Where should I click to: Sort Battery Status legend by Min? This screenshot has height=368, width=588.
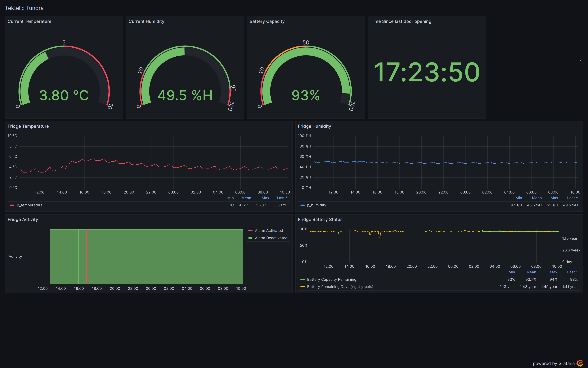(x=511, y=272)
